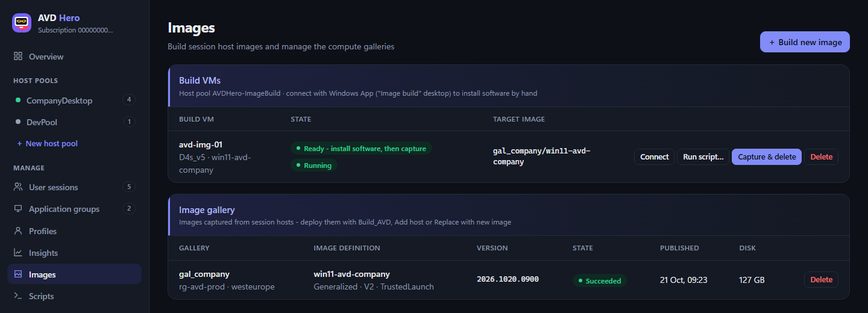This screenshot has width=868, height=313.
Task: Click the Profiles person icon
Action: point(18,231)
